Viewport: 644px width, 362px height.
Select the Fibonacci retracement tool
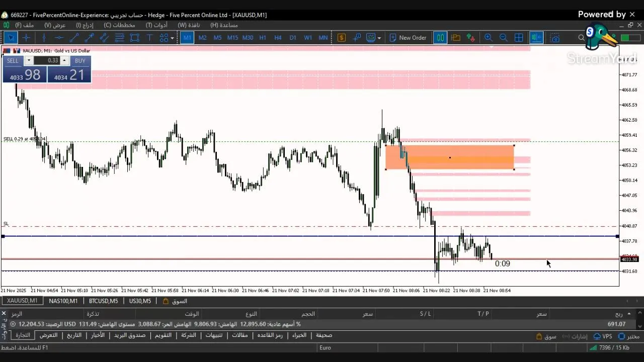(119, 38)
